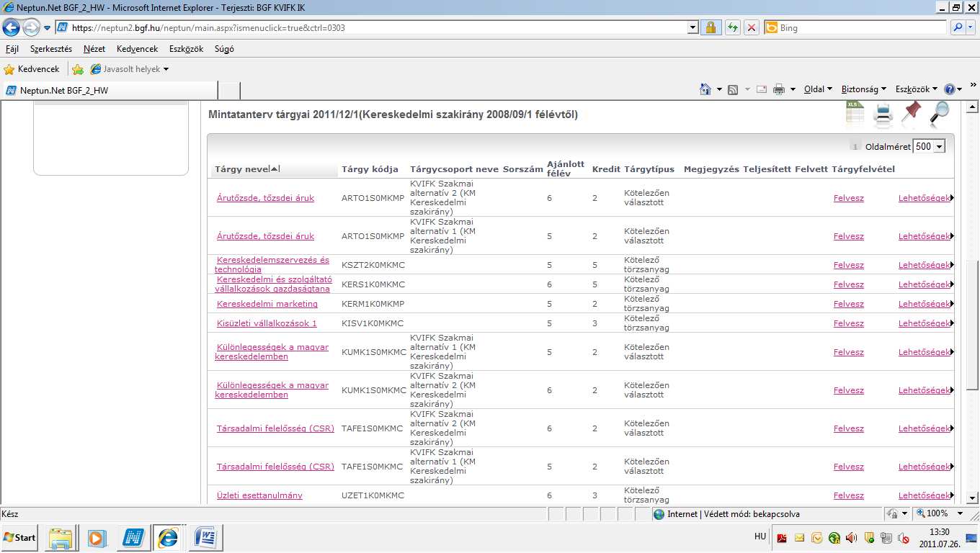980x553 pixels.
Task: Open the Home button dropdown arrow
Action: tap(719, 89)
